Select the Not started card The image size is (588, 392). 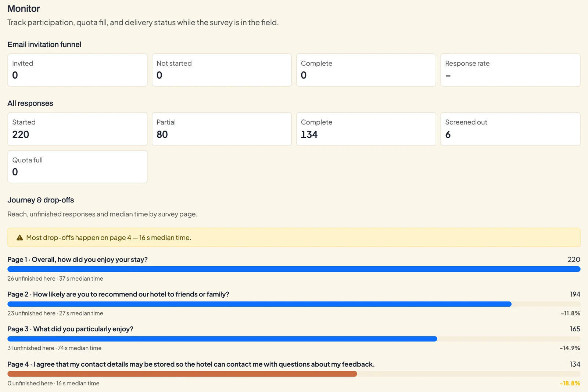pos(222,70)
